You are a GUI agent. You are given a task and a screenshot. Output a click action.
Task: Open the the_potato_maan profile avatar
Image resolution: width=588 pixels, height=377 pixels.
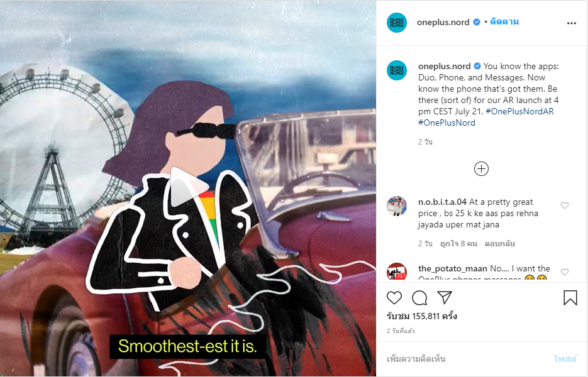point(397,271)
